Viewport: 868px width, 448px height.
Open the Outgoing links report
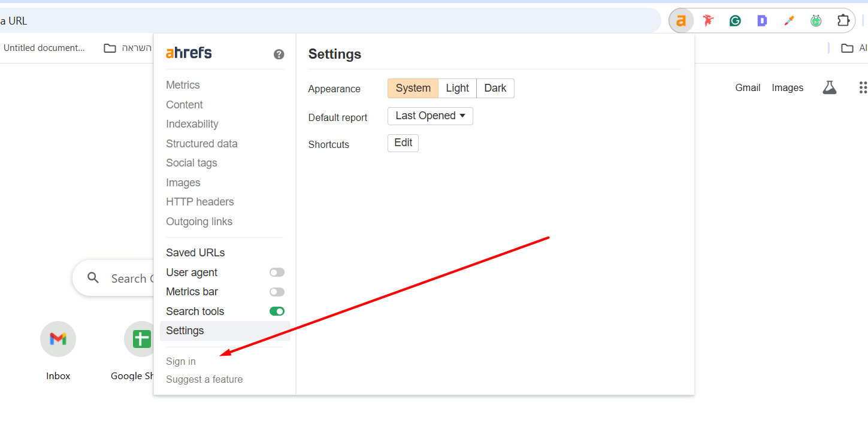tap(199, 222)
